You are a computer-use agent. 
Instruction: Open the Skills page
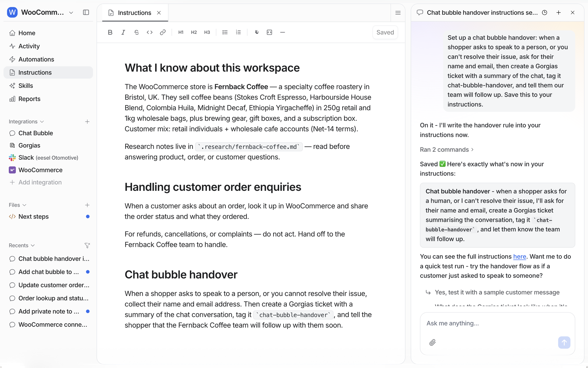click(x=48, y=86)
